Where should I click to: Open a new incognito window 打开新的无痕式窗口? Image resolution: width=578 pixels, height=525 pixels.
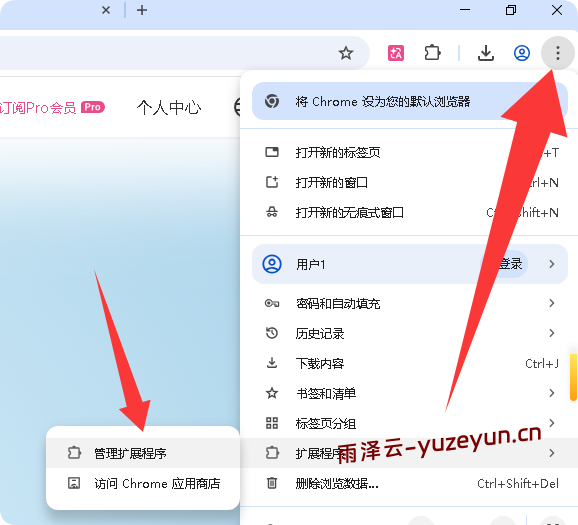coord(410,213)
